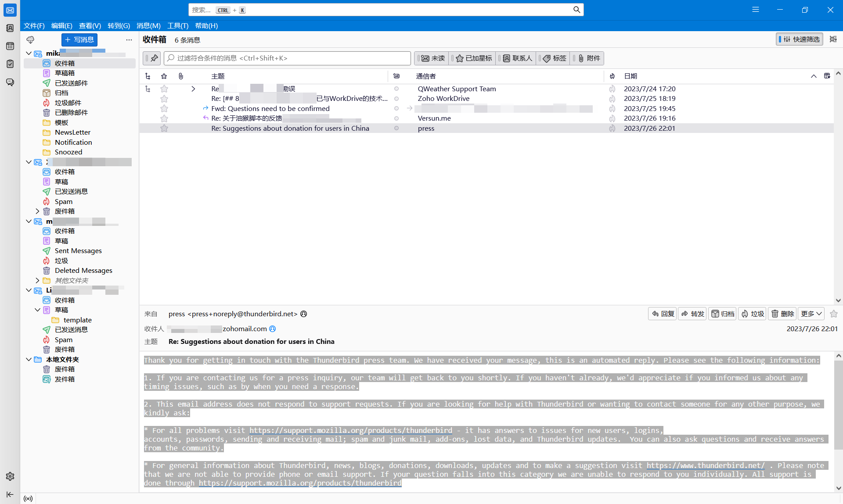Click the settings gear icon
The image size is (843, 504).
click(x=10, y=476)
